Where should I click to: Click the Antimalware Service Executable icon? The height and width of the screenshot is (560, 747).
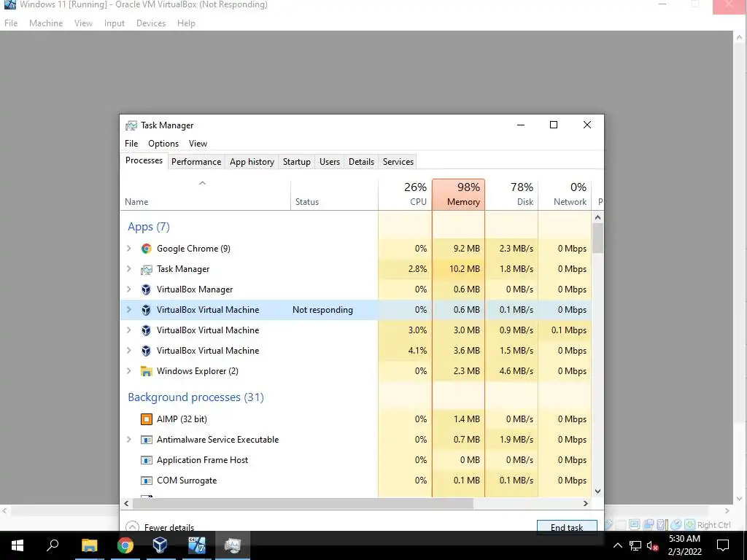click(146, 440)
